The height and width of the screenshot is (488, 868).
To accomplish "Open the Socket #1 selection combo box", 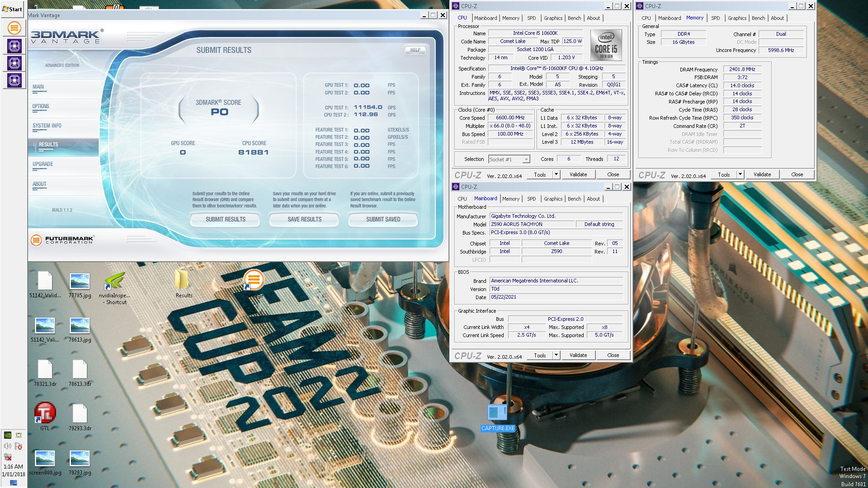I will tap(509, 160).
